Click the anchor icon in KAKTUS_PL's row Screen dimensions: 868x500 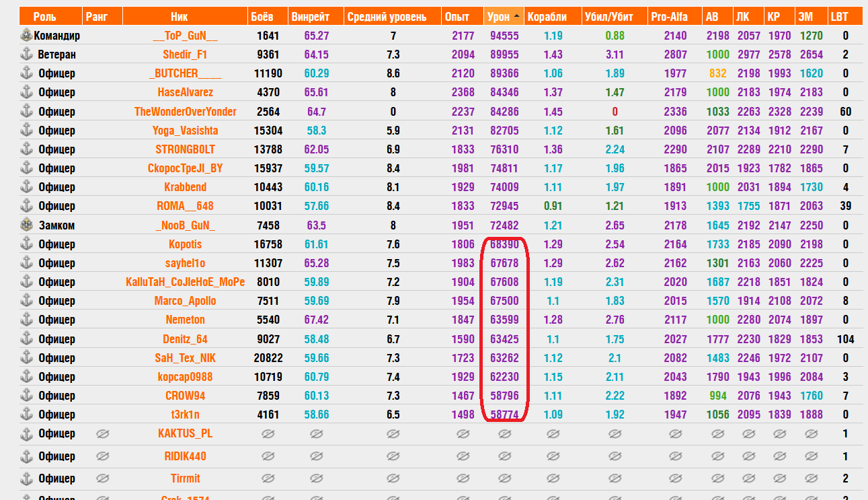[x=27, y=434]
